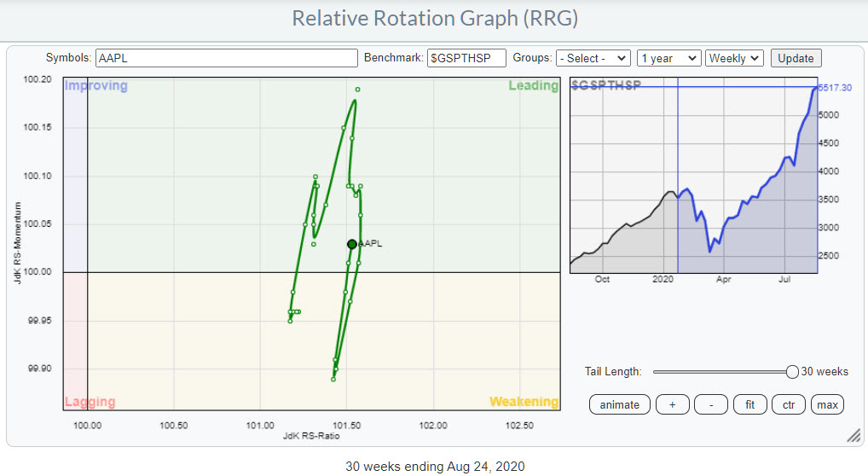Click the fit button

point(749,404)
